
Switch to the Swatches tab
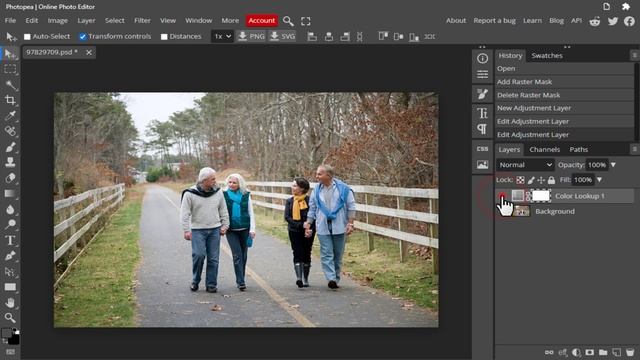tap(547, 56)
